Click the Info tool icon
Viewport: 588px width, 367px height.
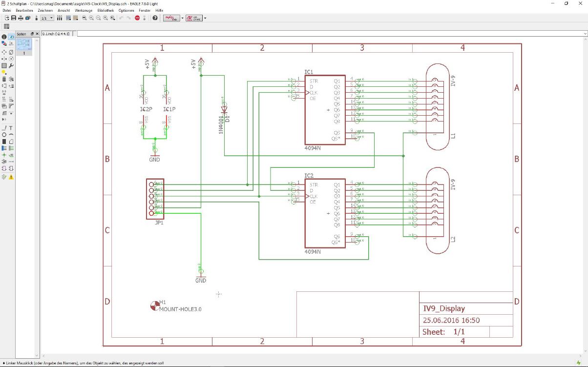pyautogui.click(x=4, y=37)
